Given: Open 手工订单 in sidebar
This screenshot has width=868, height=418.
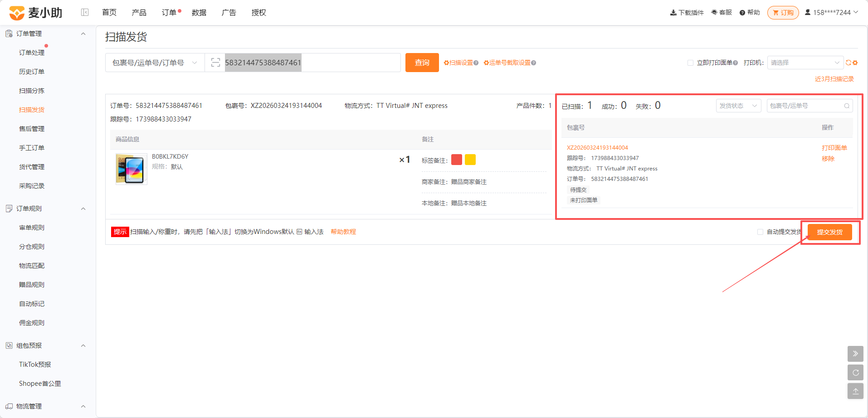Looking at the screenshot, I should click(32, 148).
